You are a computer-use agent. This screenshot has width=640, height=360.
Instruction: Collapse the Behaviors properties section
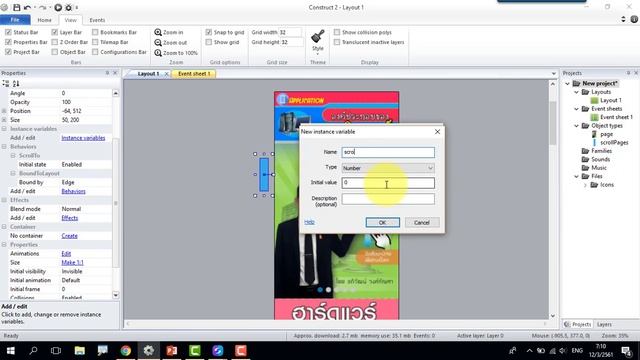[4, 147]
